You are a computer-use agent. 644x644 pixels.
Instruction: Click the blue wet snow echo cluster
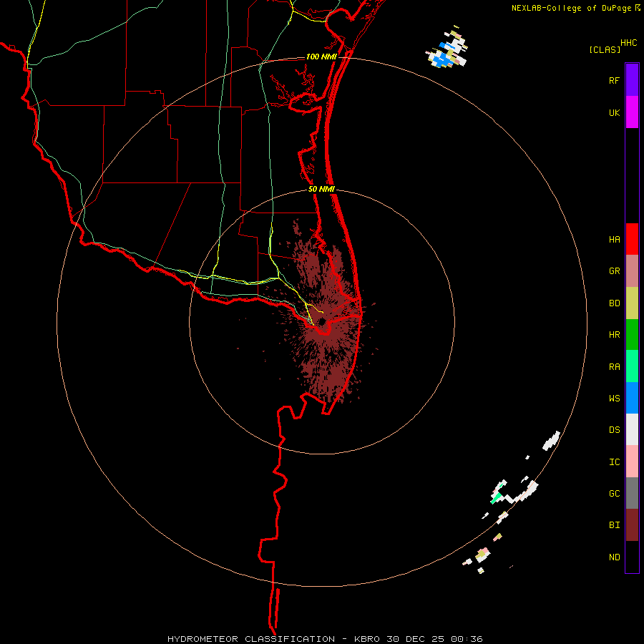pyautogui.click(x=443, y=59)
